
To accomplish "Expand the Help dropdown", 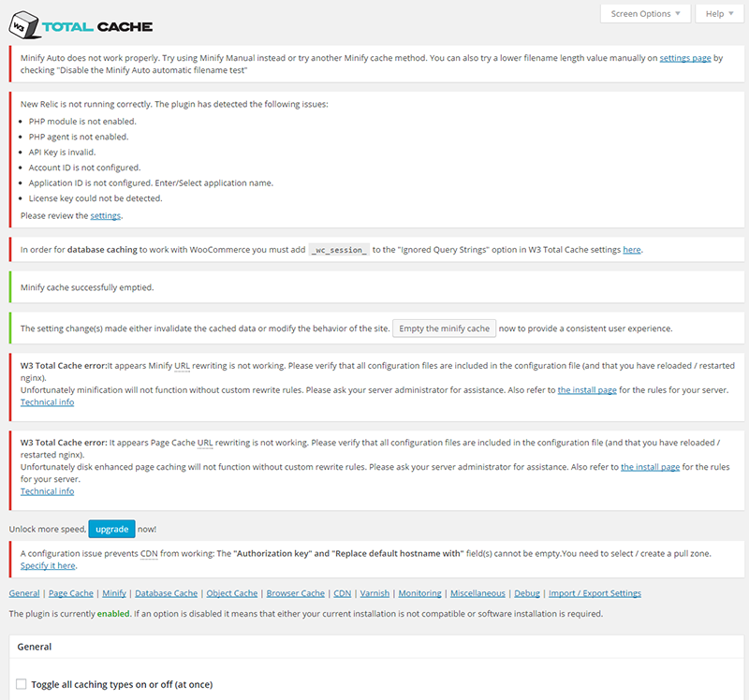I will click(719, 14).
